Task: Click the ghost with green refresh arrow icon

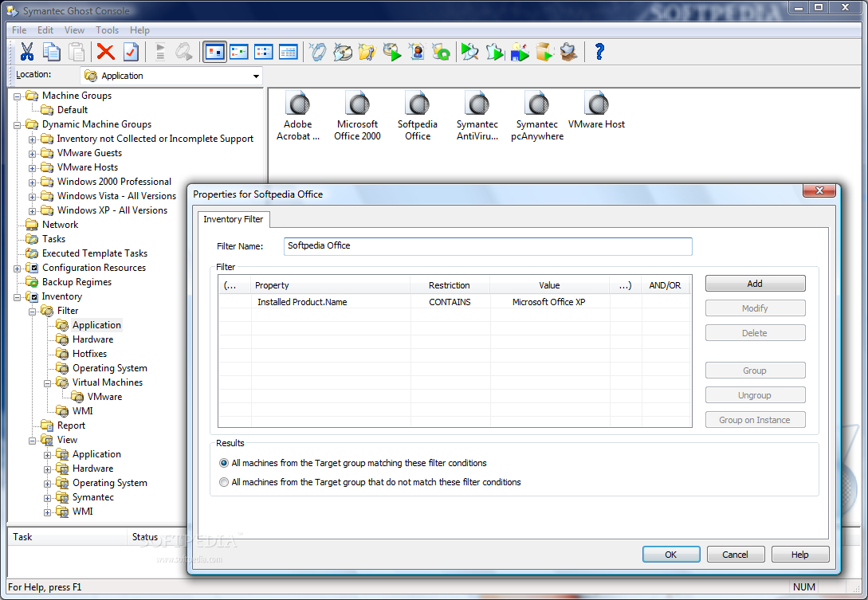Action: [x=442, y=52]
